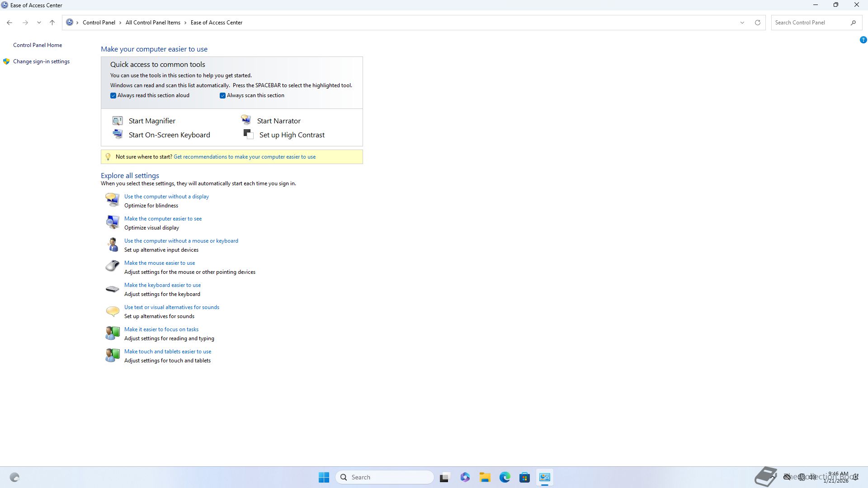Open the help question mark icon
The width and height of the screenshot is (868, 488).
click(x=863, y=40)
